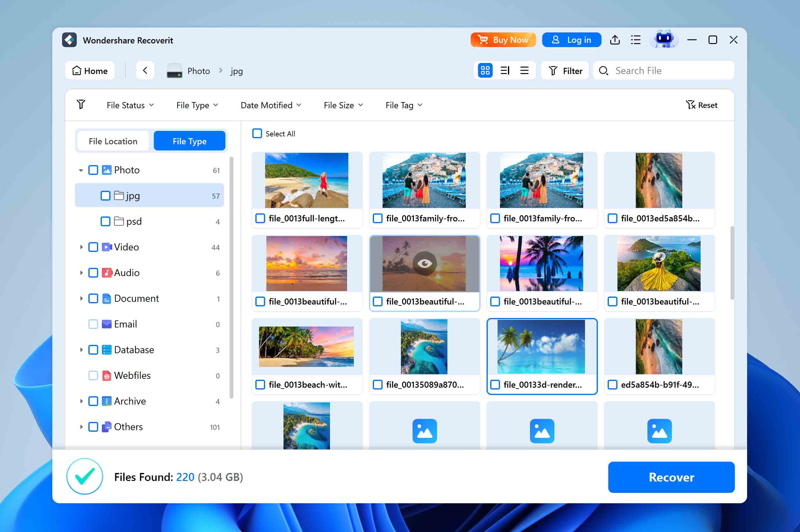800x532 pixels.
Task: Switch to plain list view
Action: point(524,71)
